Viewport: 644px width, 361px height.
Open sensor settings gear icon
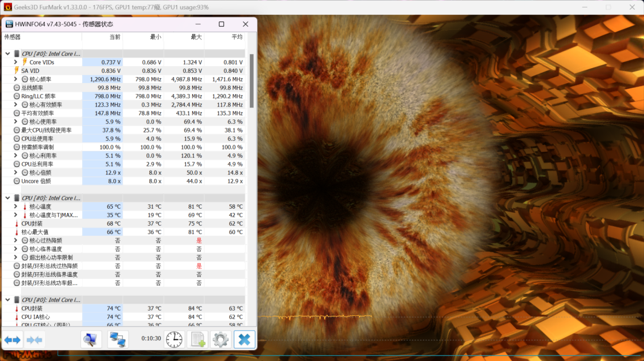(x=221, y=340)
